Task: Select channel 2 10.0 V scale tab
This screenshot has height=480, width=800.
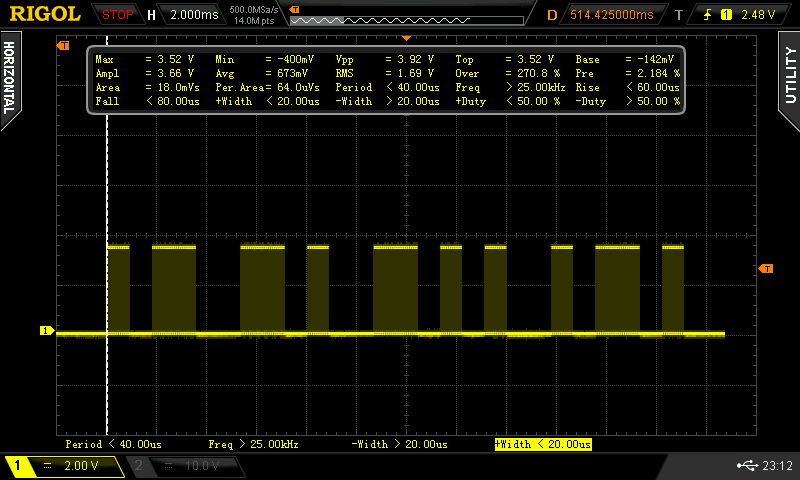Action: [186, 466]
